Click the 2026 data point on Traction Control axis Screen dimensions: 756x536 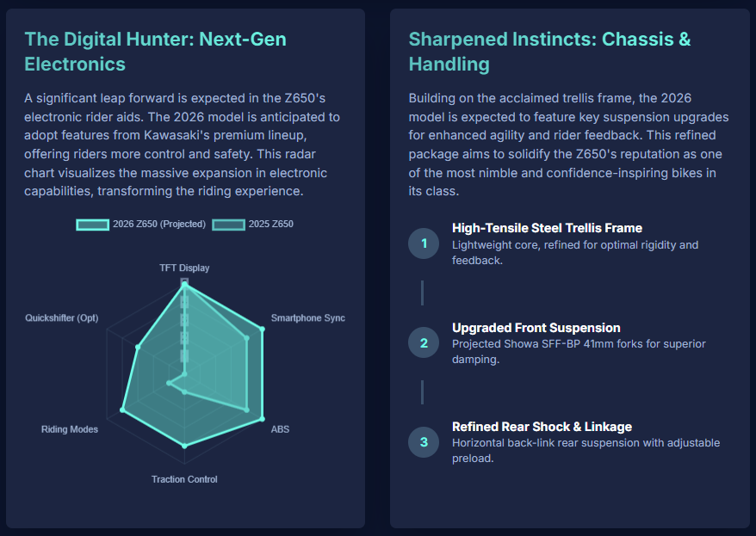(x=184, y=445)
